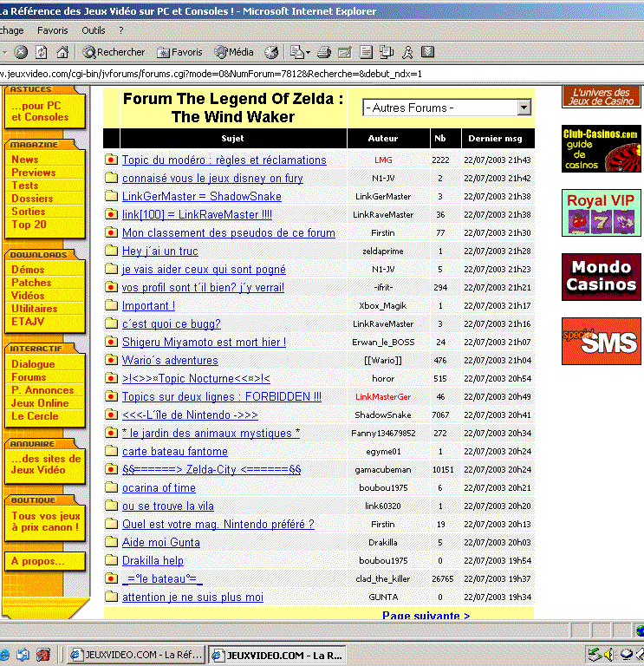The image size is (644, 666).
Task: Click the red dragon quick launch icon
Action: (42, 655)
